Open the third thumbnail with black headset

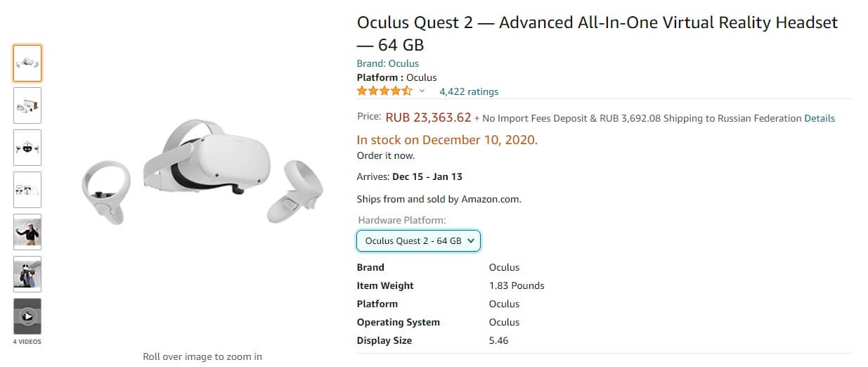[x=27, y=148]
